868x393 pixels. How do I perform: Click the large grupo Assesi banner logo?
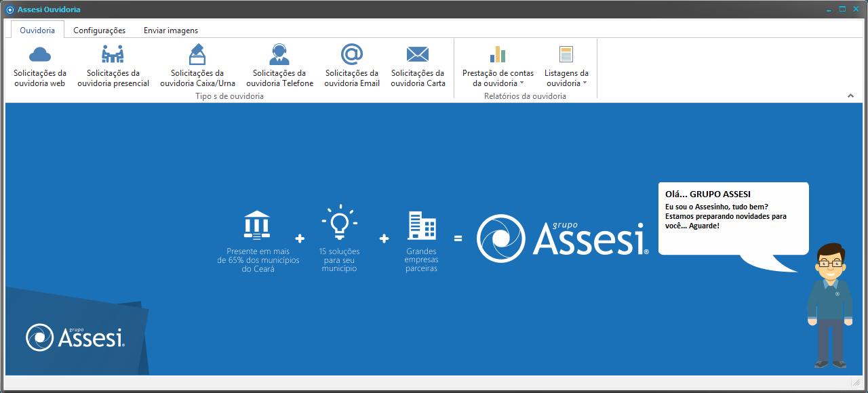[563, 238]
